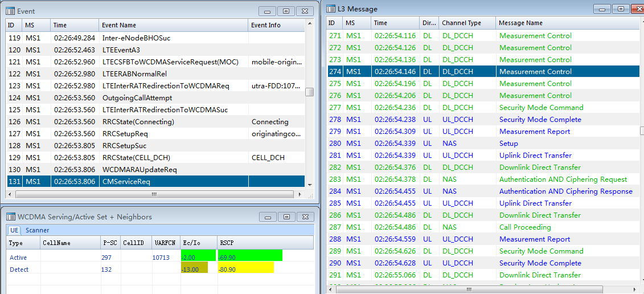The height and width of the screenshot is (294, 644).
Task: Maximize the Event window
Action: (x=286, y=11)
